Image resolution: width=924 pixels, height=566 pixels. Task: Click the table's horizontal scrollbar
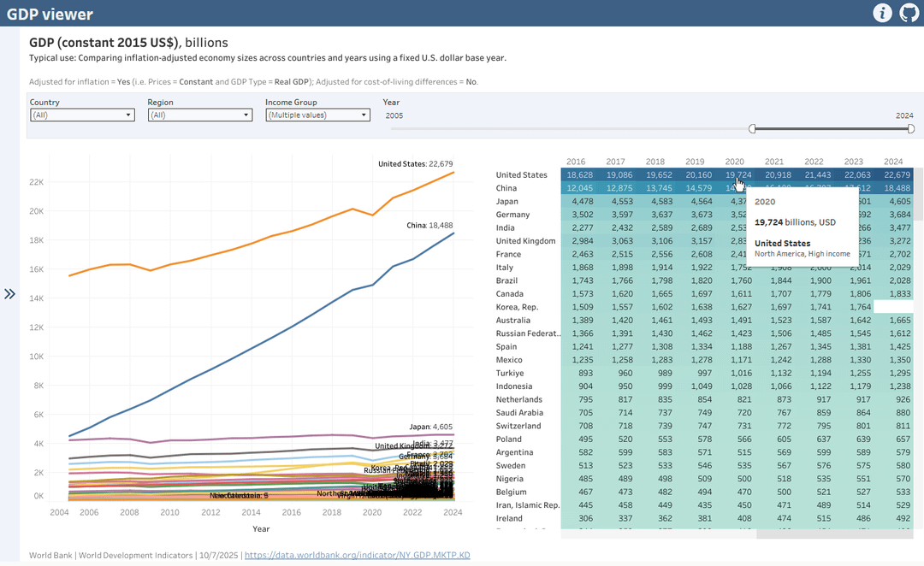pyautogui.click(x=834, y=534)
